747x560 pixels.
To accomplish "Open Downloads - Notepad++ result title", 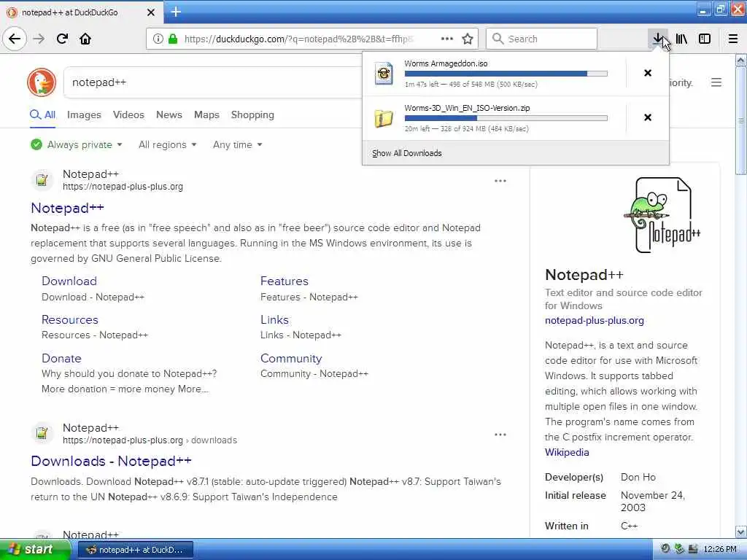I will tap(111, 461).
